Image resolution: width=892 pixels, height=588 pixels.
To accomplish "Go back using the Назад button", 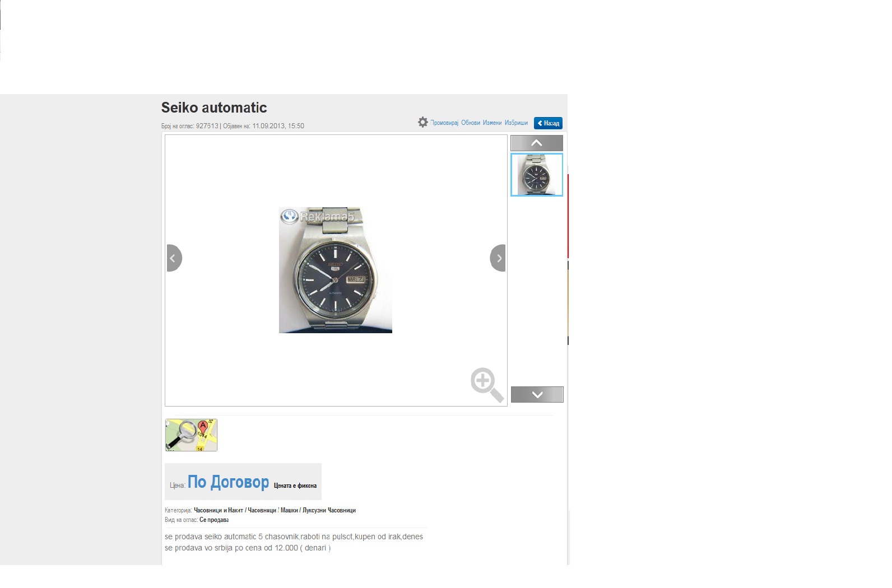I will click(x=548, y=123).
